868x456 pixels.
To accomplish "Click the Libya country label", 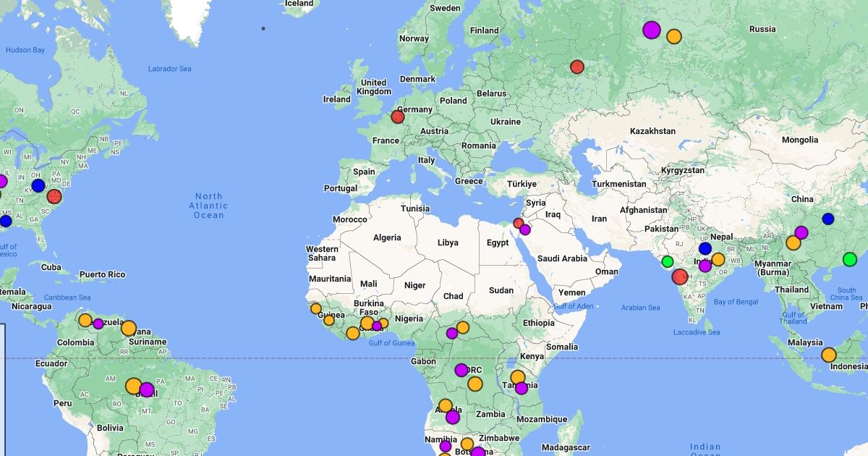I will 448,242.
